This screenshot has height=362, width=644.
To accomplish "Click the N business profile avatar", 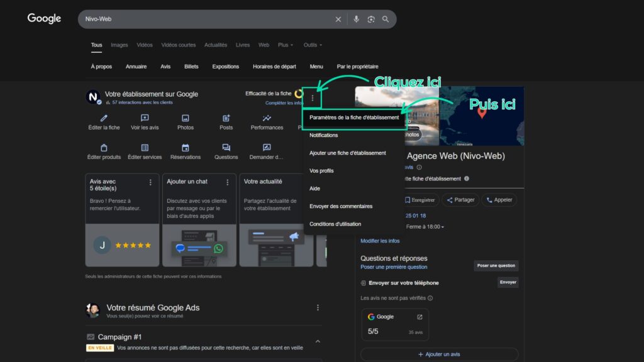I will 93,97.
